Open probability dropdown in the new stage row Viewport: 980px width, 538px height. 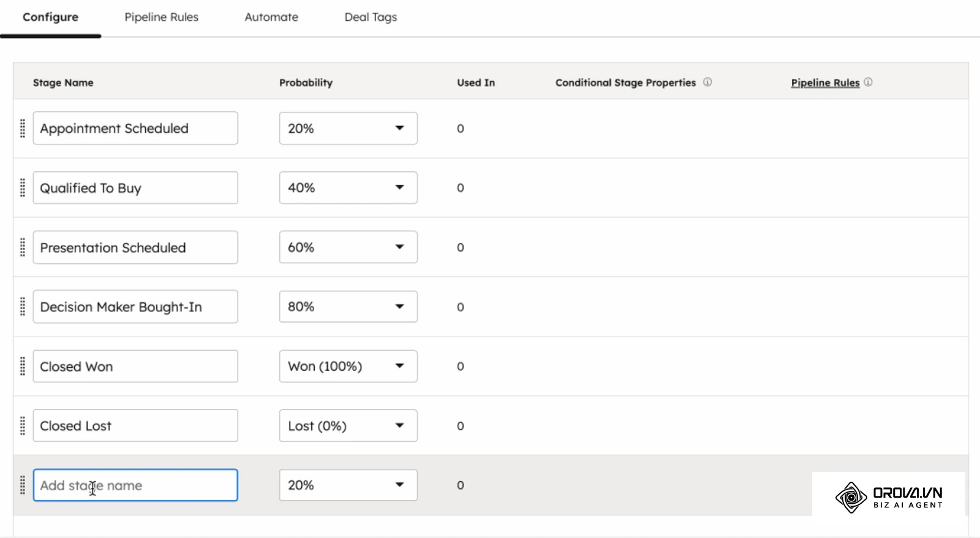point(348,485)
